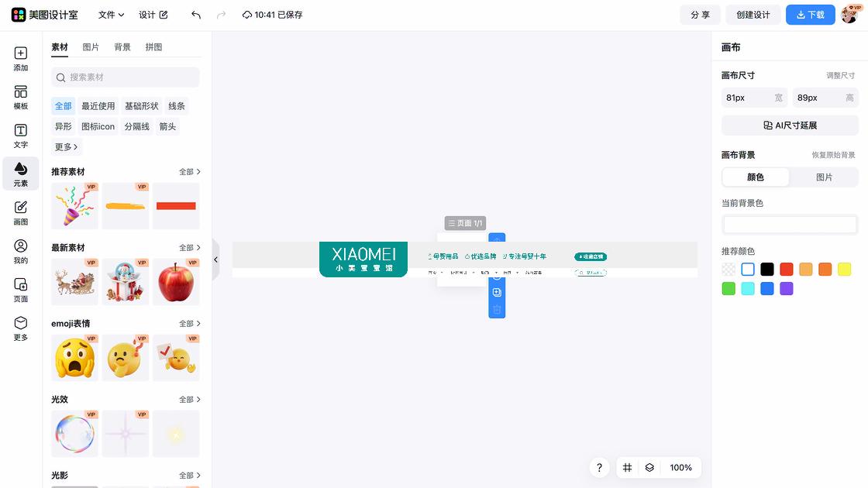The width and height of the screenshot is (868, 488).
Task: Click the AI尺寸延展 button
Action: click(790, 125)
